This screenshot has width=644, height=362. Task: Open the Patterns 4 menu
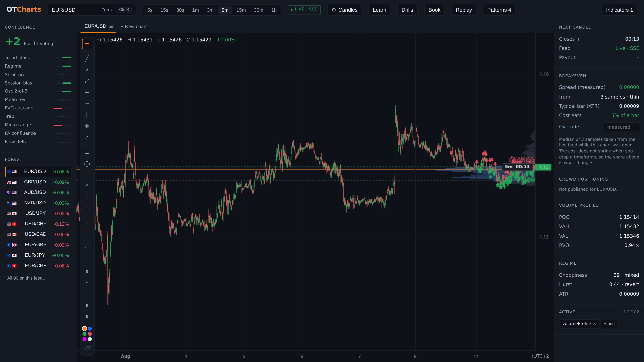pos(499,10)
